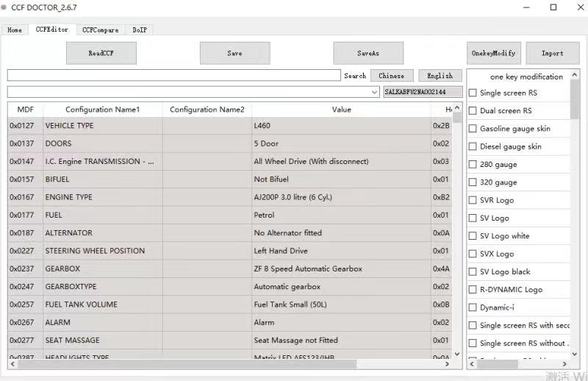
Task: Switch language to English
Action: (x=440, y=76)
